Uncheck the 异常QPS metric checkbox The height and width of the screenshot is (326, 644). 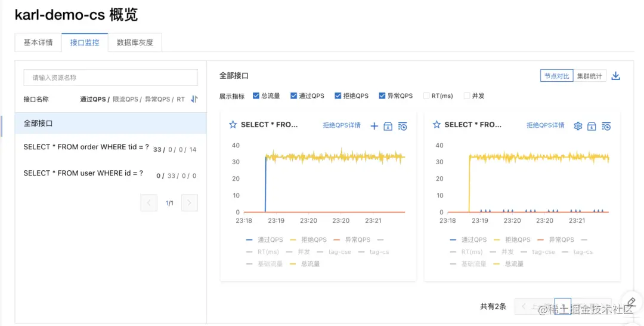coord(382,96)
